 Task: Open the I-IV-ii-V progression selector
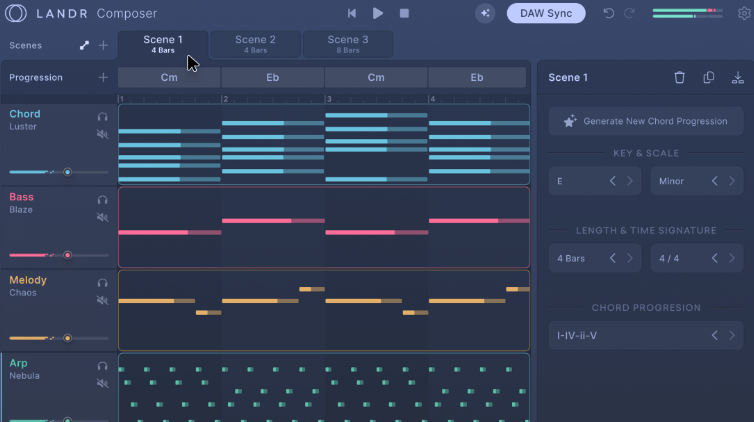(646, 335)
